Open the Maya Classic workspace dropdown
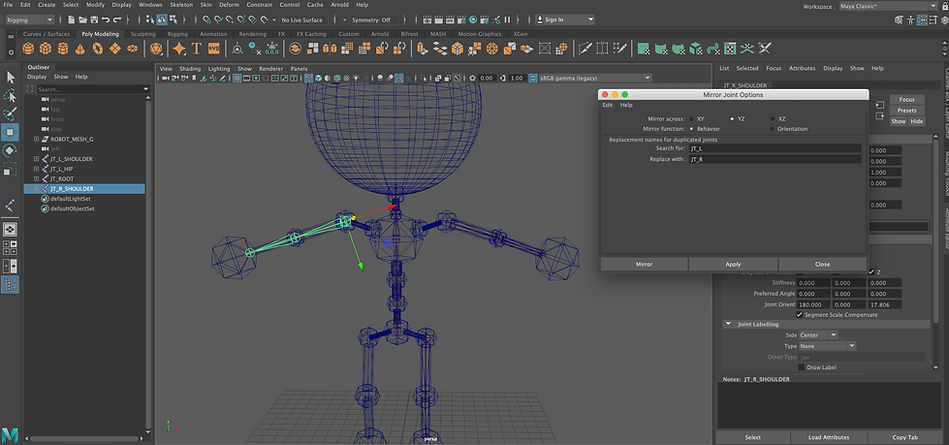 [886, 6]
